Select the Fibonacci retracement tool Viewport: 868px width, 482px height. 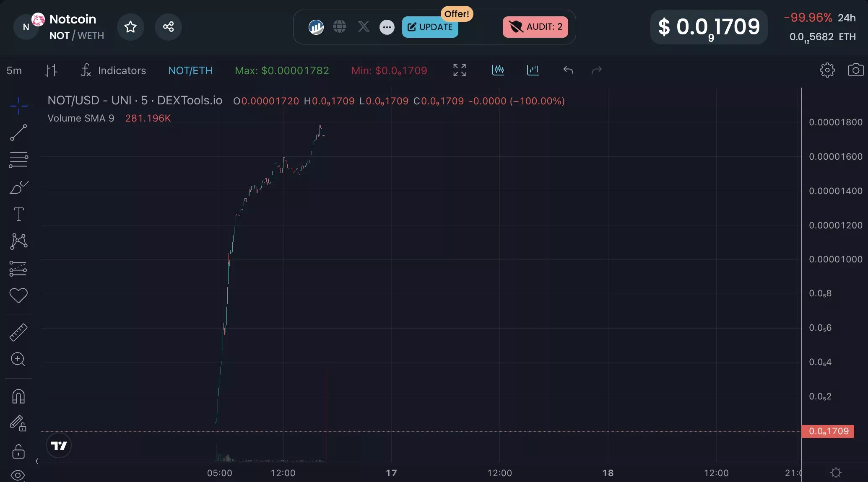18,160
